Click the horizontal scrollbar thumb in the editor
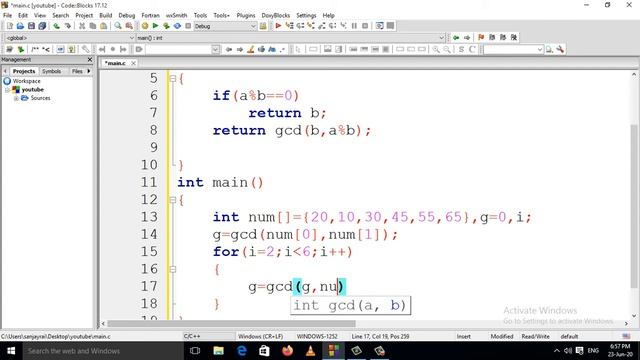The height and width of the screenshot is (360, 640). click(231, 323)
